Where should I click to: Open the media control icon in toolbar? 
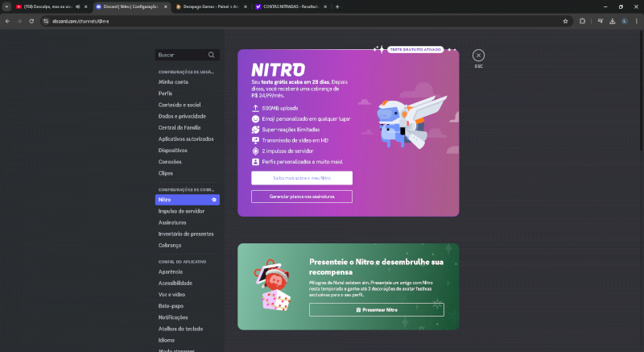click(600, 21)
